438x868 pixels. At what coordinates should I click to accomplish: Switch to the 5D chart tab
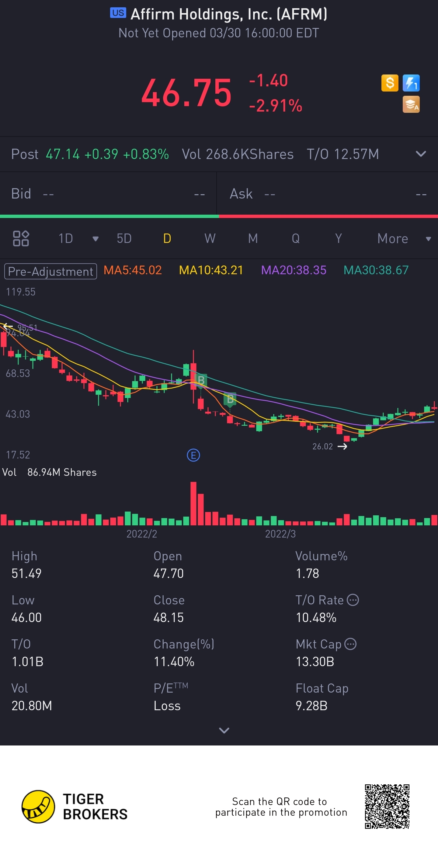tap(124, 239)
